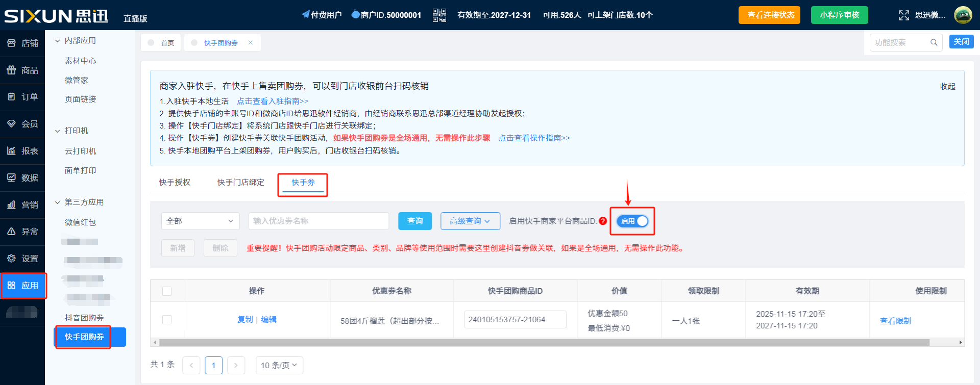Click the 查看连接状态 button
The height and width of the screenshot is (385, 980).
pos(769,15)
